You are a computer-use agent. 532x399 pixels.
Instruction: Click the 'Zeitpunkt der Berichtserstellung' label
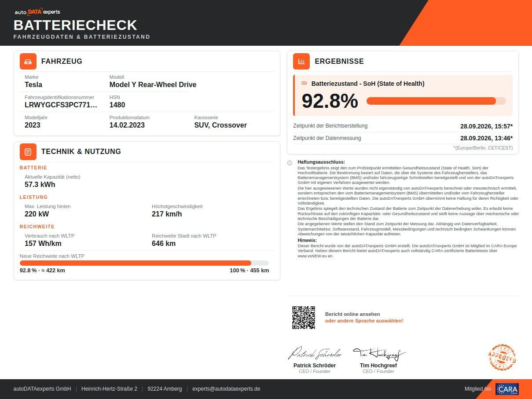(330, 126)
